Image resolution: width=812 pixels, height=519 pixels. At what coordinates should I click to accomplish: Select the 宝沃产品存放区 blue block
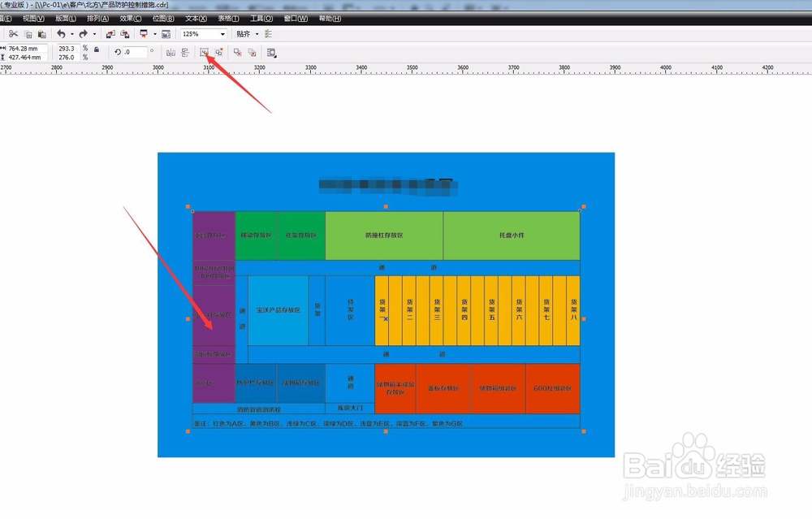click(278, 310)
